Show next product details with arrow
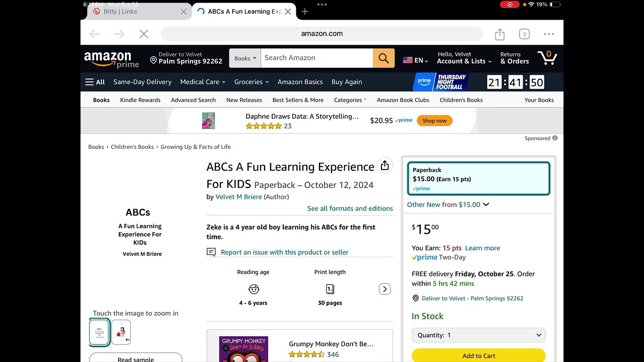This screenshot has height=362, width=644. tap(385, 289)
